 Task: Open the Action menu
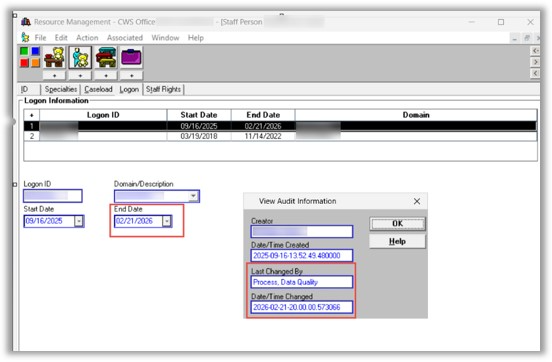87,38
